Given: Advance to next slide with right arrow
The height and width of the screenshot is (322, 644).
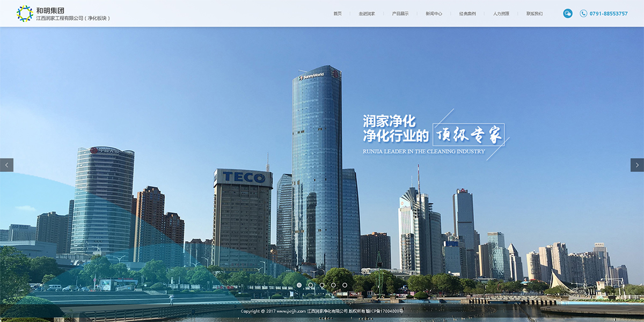Looking at the screenshot, I should coord(637,165).
